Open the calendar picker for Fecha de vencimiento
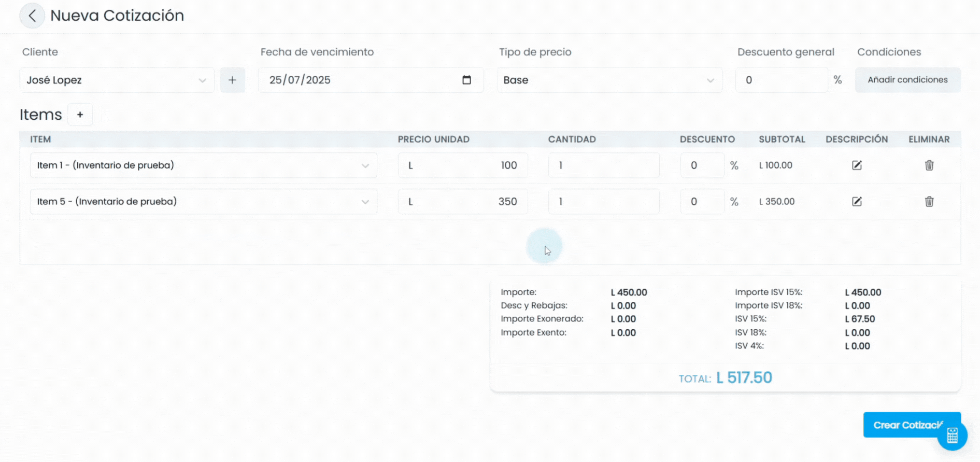This screenshot has width=980, height=462. (x=466, y=80)
